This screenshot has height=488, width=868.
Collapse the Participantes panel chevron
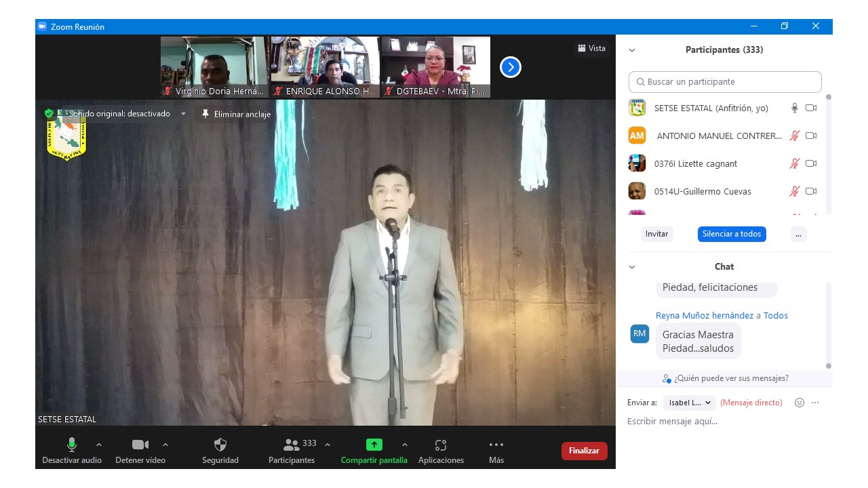pyautogui.click(x=632, y=50)
